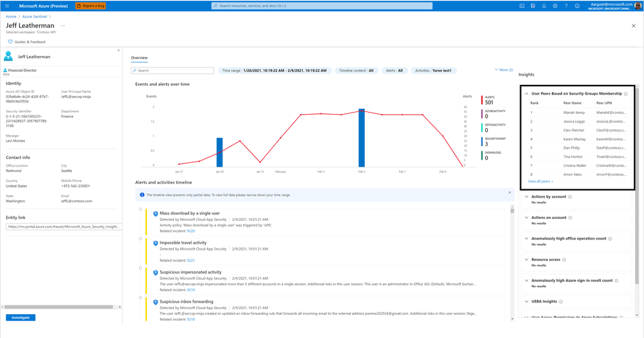
Task: Click info icon beside Anomalously high office operation
Action: 610,239
